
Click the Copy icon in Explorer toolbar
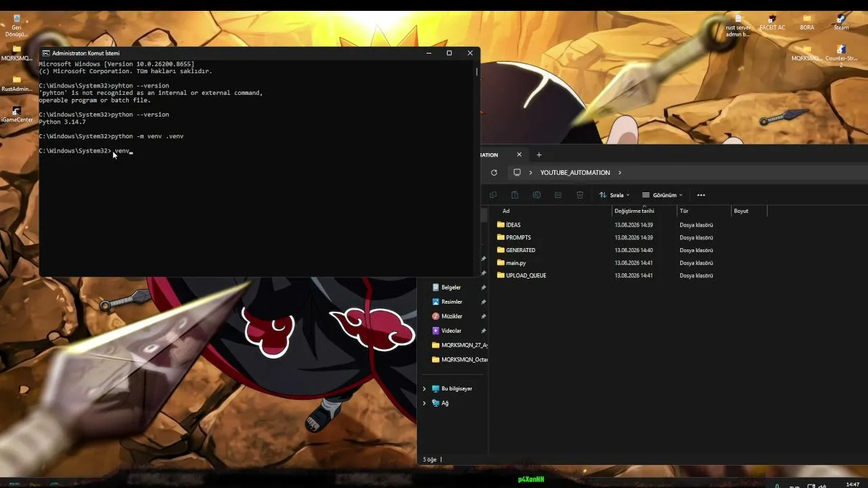pyautogui.click(x=493, y=195)
